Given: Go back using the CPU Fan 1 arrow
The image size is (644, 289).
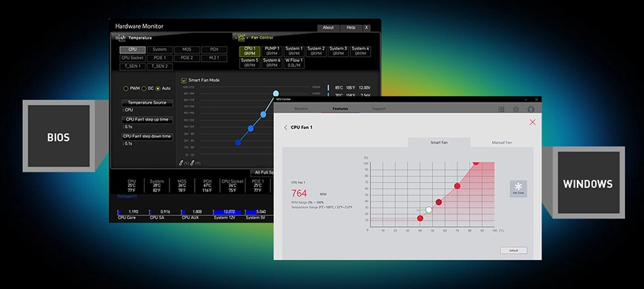Looking at the screenshot, I should click(x=286, y=128).
